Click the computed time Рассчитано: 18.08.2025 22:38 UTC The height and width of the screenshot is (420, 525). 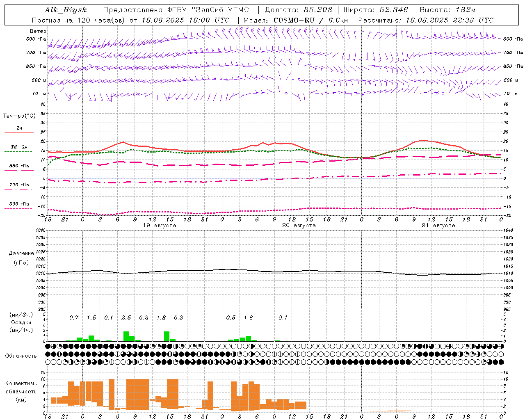(426, 20)
